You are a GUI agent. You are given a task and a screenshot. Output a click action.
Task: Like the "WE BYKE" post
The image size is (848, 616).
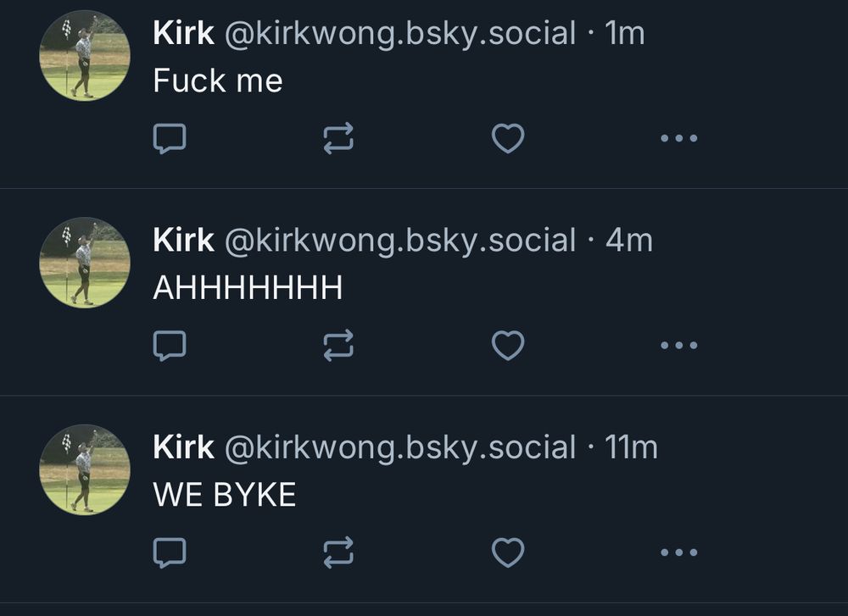508,552
